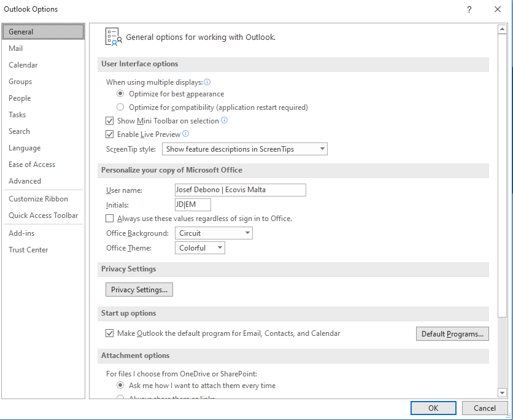Toggle Enable Live Preview checkbox
The height and width of the screenshot is (420, 513).
tap(110, 134)
